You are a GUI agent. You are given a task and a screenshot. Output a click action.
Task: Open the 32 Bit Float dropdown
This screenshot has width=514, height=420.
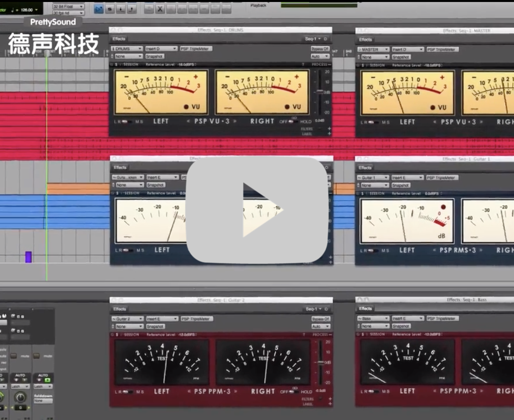[x=68, y=6]
